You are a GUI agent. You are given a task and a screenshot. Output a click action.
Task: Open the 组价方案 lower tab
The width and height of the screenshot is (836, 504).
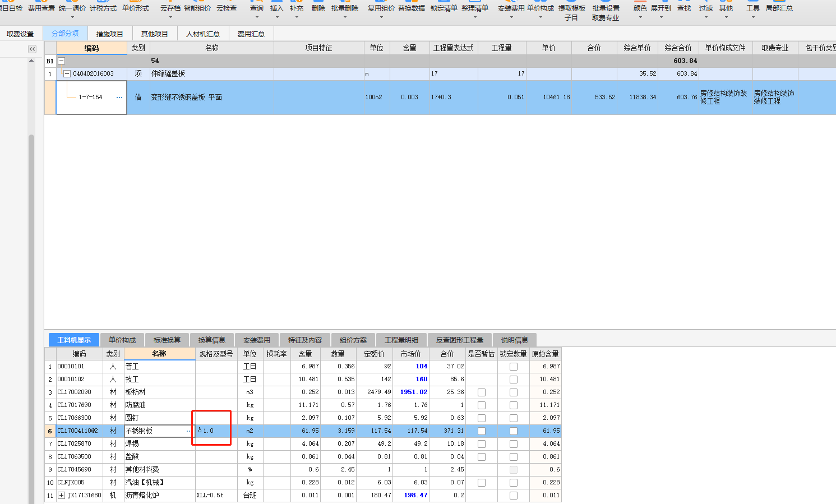pos(353,340)
